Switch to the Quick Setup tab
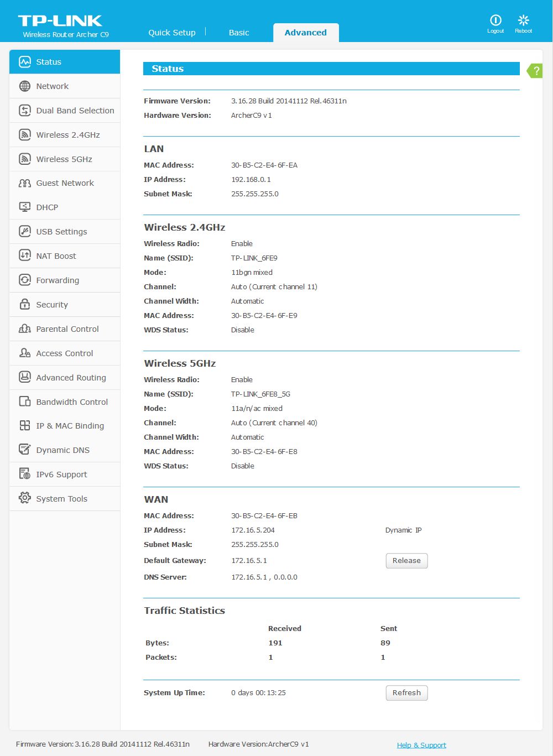The height and width of the screenshot is (756, 553). click(x=172, y=33)
